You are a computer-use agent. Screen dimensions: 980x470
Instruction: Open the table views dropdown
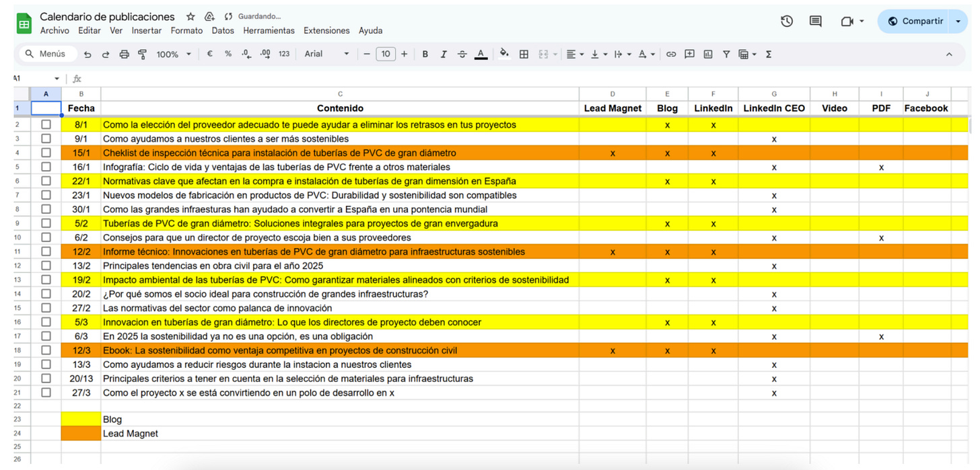[747, 54]
